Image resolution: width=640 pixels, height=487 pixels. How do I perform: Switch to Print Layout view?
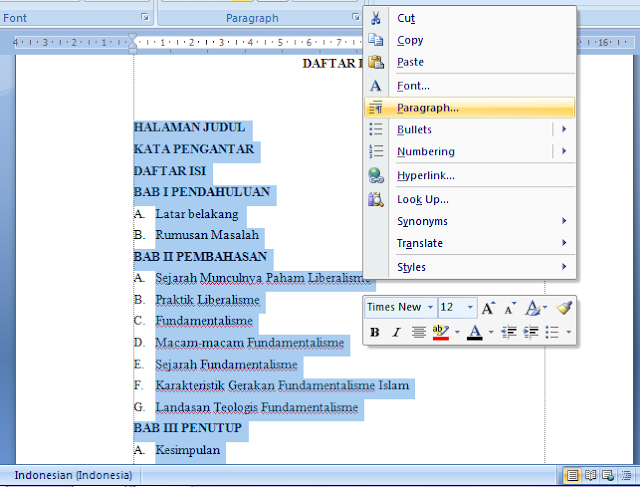pyautogui.click(x=572, y=475)
